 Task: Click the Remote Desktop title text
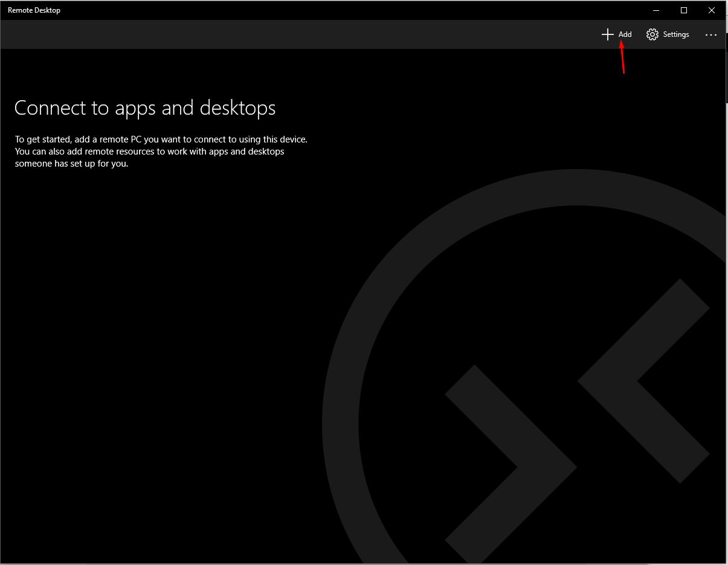tap(34, 10)
